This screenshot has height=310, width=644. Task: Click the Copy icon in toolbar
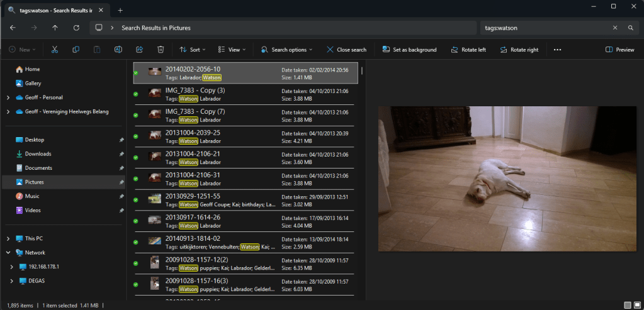tap(76, 50)
